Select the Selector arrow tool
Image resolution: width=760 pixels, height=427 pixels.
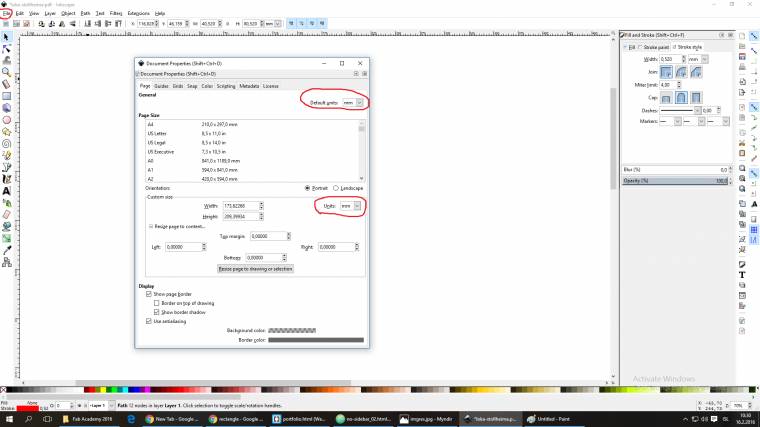pos(6,37)
